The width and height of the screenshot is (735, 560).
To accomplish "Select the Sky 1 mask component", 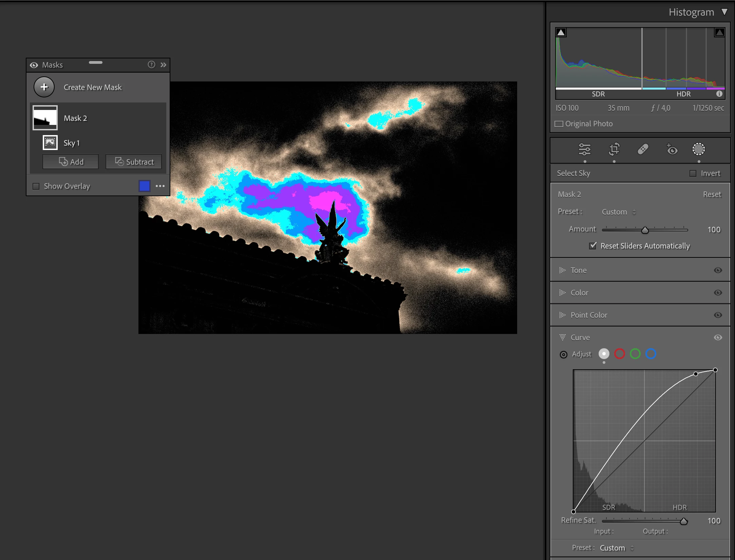I will [x=71, y=143].
